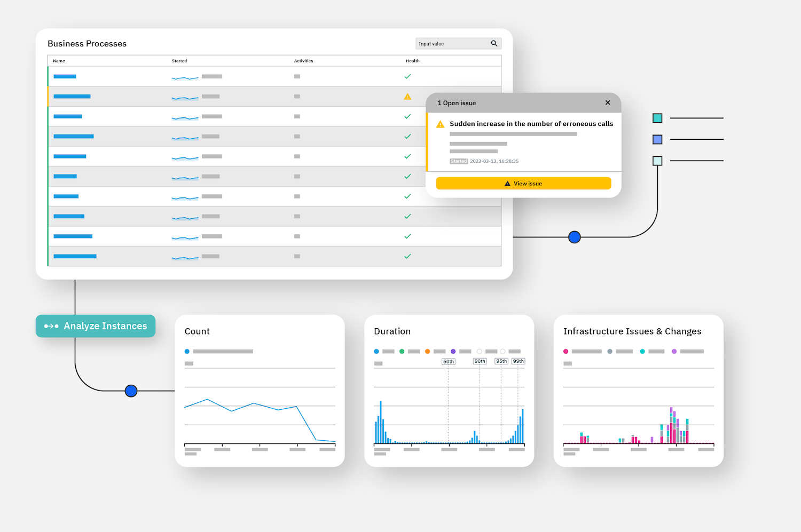This screenshot has width=801, height=532.
Task: Click the 95th percentile marker
Action: (501, 361)
